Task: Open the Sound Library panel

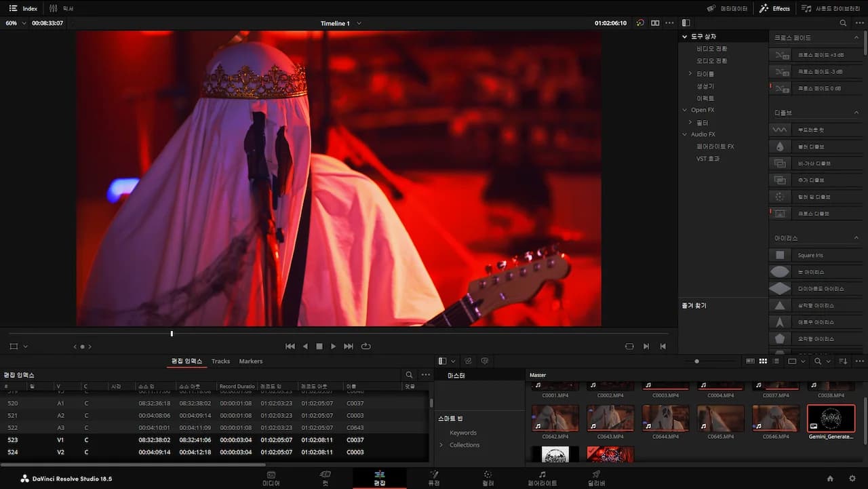Action: pos(825,9)
